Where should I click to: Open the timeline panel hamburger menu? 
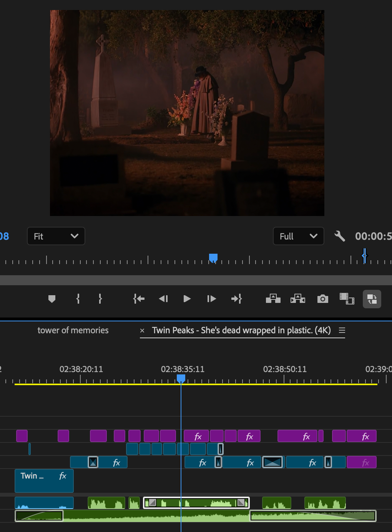coord(342,330)
